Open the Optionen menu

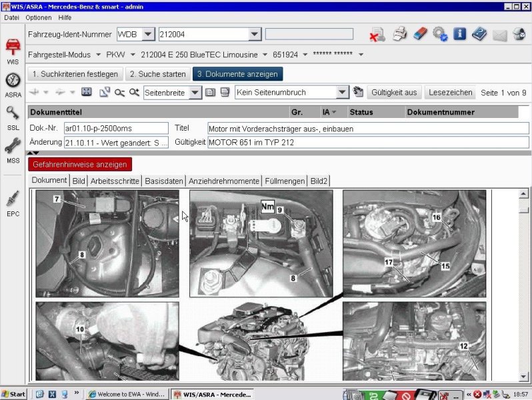click(39, 17)
